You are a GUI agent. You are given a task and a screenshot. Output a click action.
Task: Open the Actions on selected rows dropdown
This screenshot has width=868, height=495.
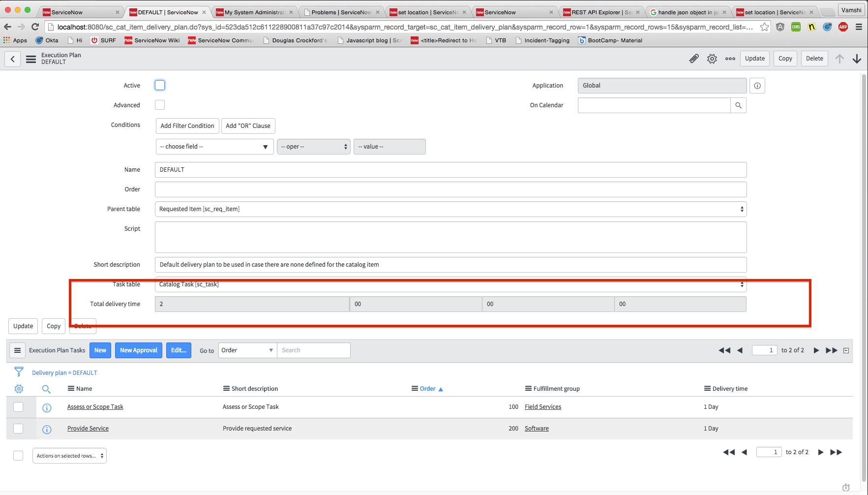(x=69, y=455)
